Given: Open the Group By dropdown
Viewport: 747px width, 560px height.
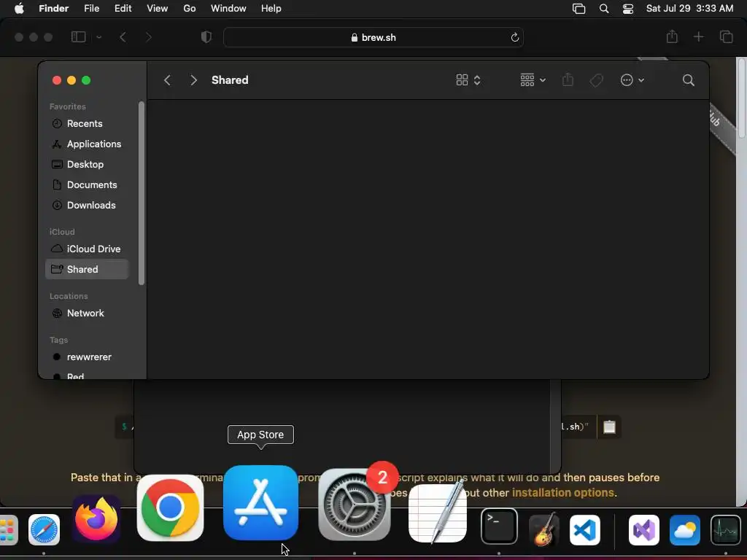Looking at the screenshot, I should 533,80.
